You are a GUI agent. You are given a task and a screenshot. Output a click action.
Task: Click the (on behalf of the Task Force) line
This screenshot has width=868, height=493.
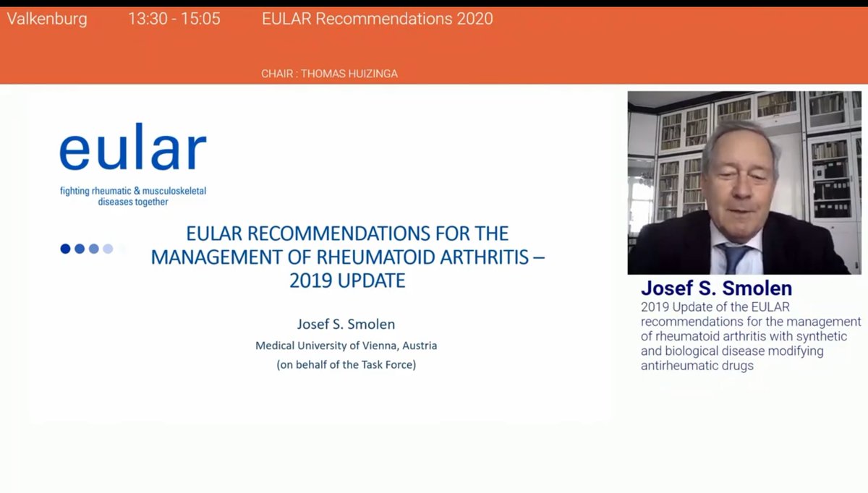pos(346,364)
